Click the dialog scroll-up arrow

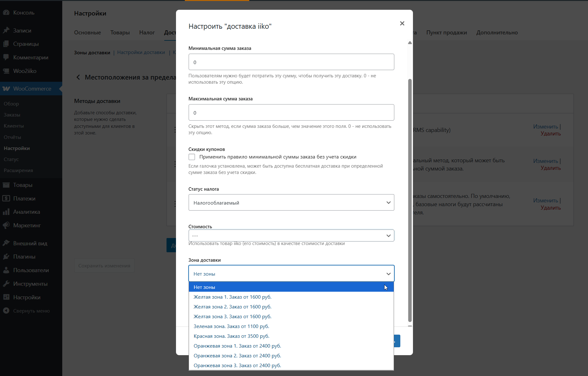click(410, 43)
